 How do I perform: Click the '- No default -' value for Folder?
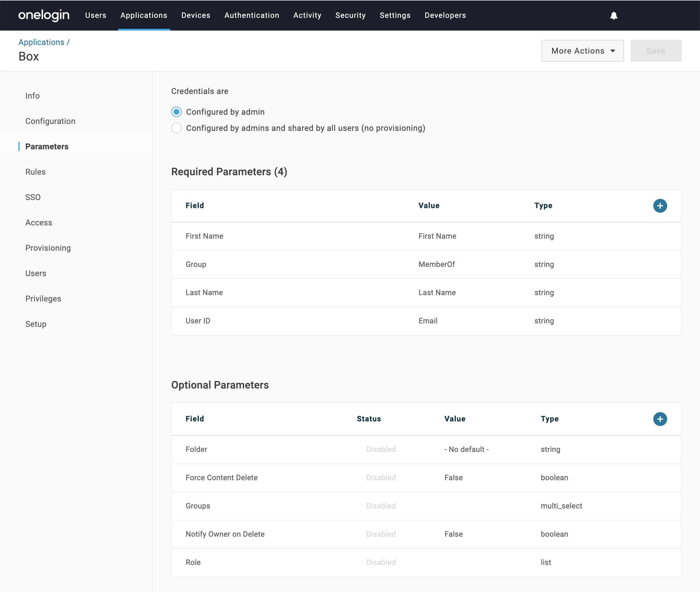point(466,449)
